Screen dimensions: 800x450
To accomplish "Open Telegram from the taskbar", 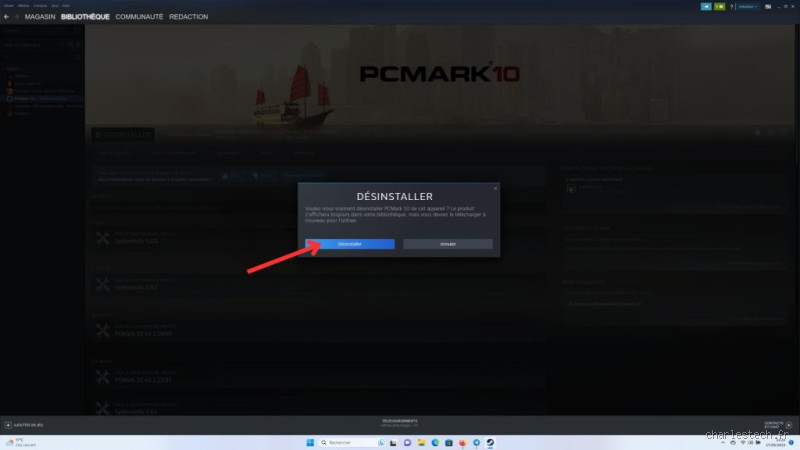I will click(476, 442).
